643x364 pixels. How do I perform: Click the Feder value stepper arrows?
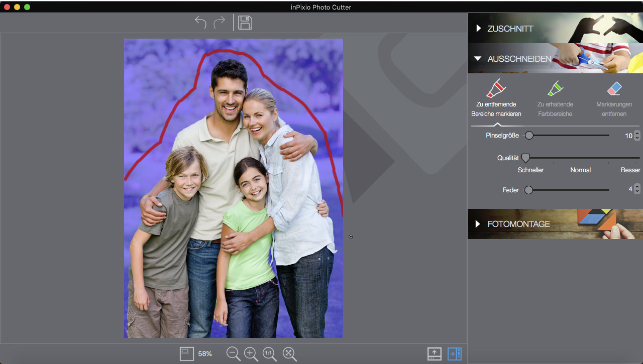pyautogui.click(x=637, y=189)
